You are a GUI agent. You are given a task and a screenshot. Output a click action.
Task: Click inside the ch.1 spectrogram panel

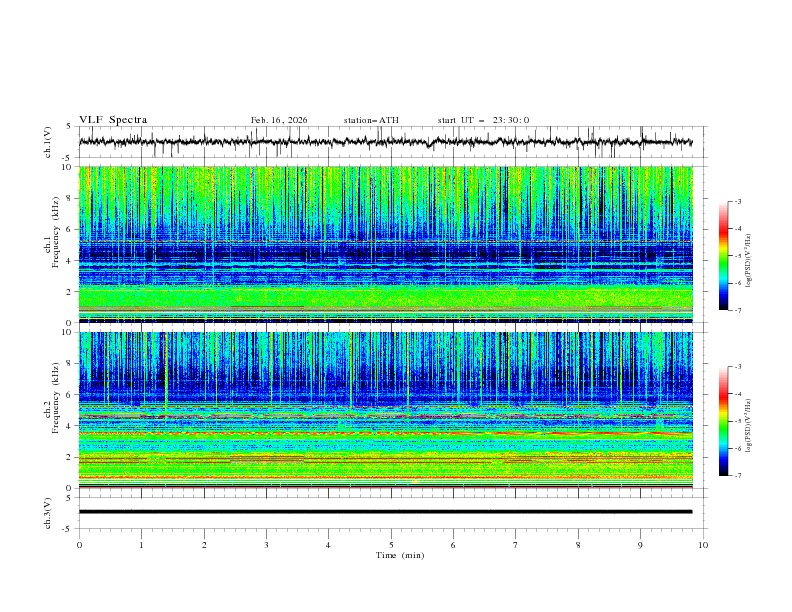click(385, 244)
